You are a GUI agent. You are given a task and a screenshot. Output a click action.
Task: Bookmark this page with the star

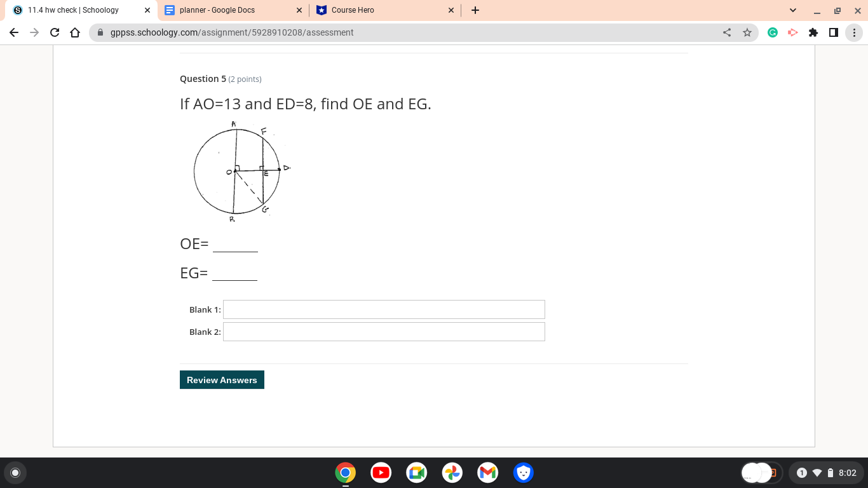tap(747, 32)
